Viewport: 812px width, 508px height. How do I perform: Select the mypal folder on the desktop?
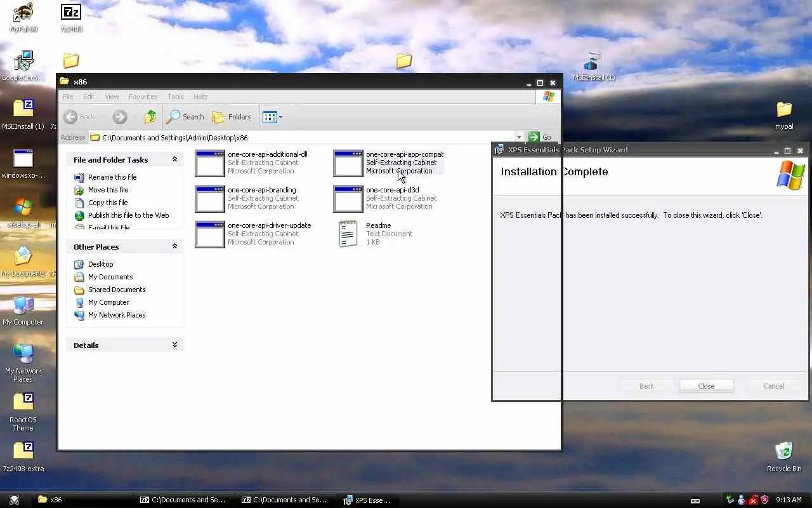click(x=784, y=114)
